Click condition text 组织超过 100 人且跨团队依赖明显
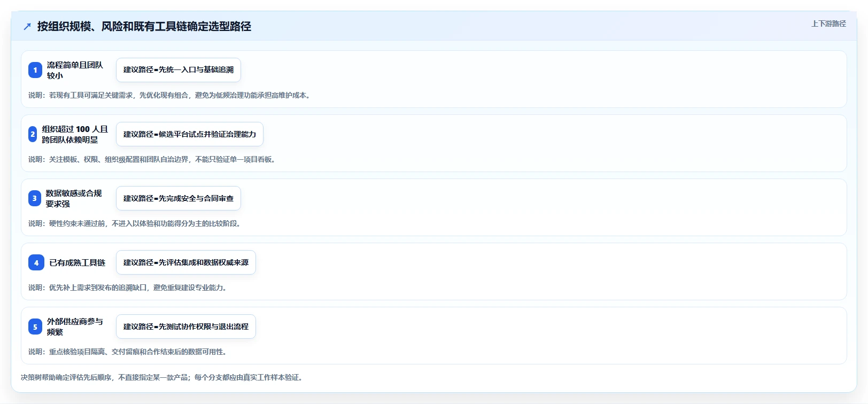The height and width of the screenshot is (404, 868). (x=75, y=134)
